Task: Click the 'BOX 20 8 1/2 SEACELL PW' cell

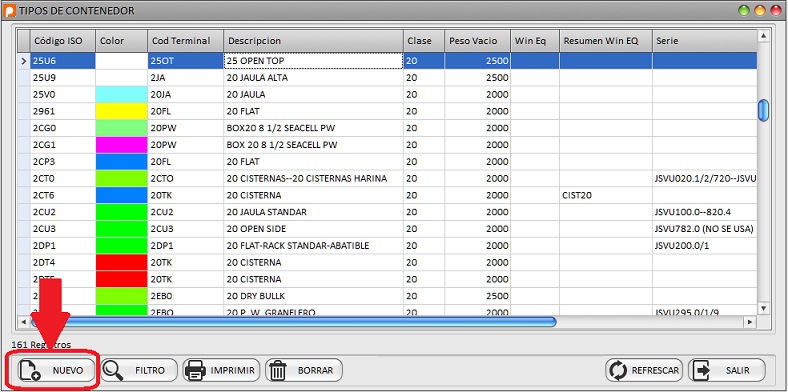Action: pos(313,145)
